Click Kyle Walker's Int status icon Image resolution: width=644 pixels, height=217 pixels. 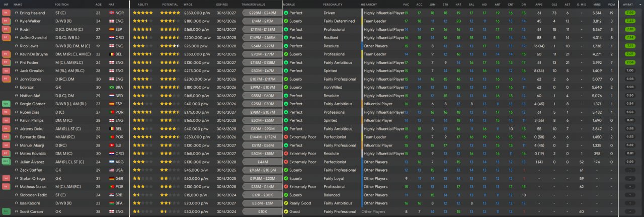[x=6, y=21]
